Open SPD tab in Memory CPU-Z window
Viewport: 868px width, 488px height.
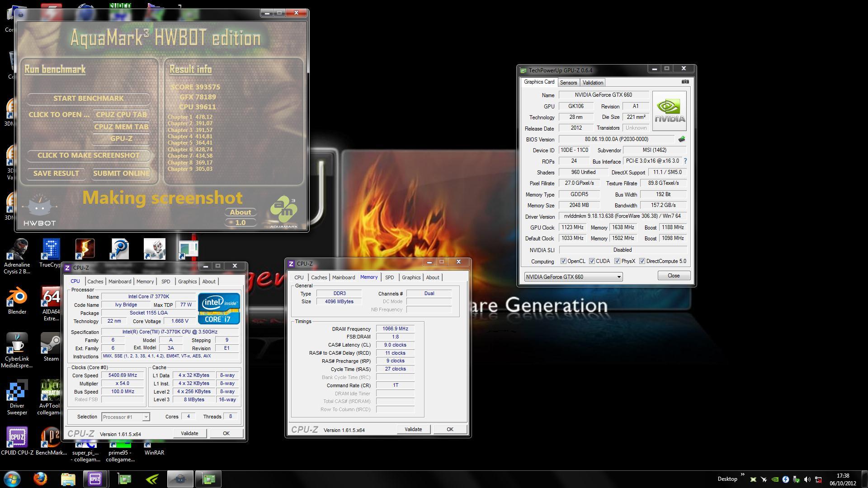point(390,277)
